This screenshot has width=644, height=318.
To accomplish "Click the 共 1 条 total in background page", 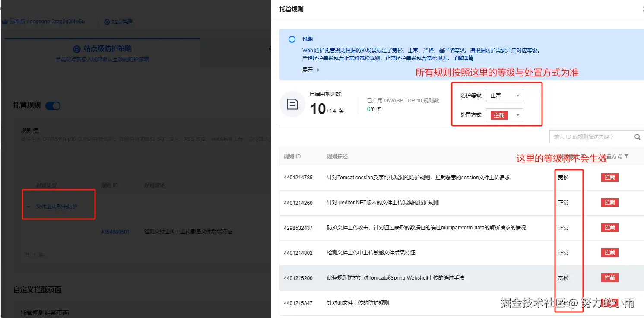I will tap(34, 255).
